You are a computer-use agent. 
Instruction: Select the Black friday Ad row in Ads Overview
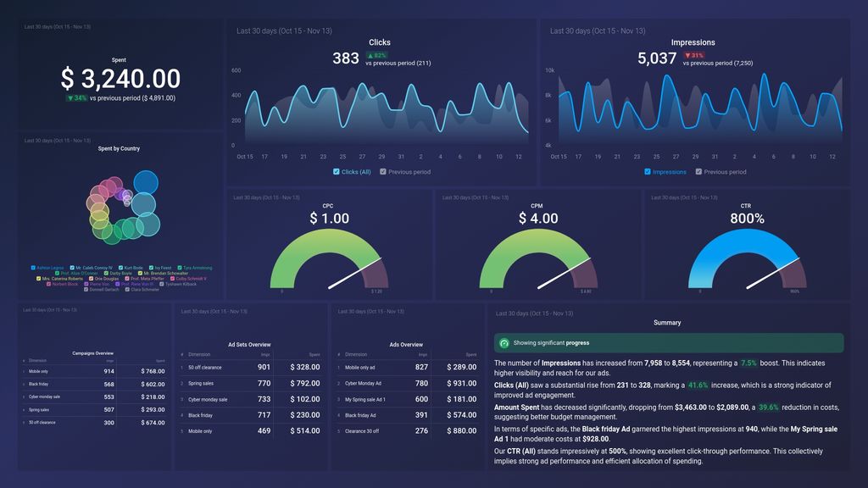(x=407, y=415)
